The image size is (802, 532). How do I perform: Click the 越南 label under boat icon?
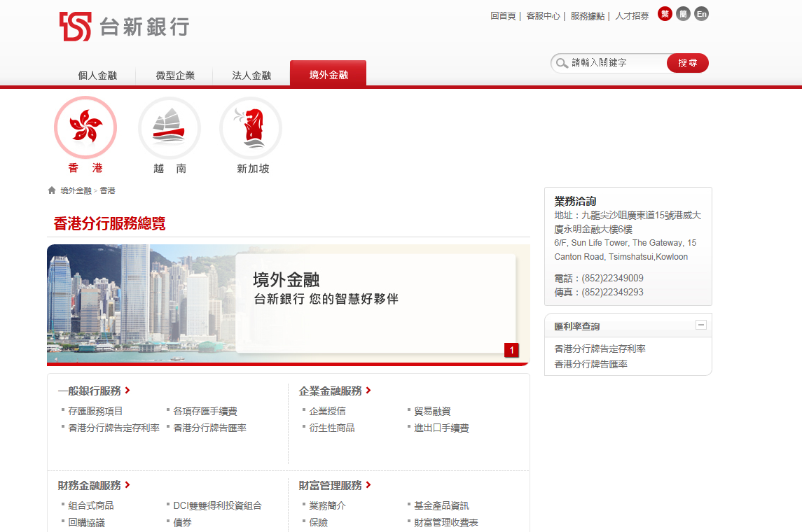click(x=170, y=168)
